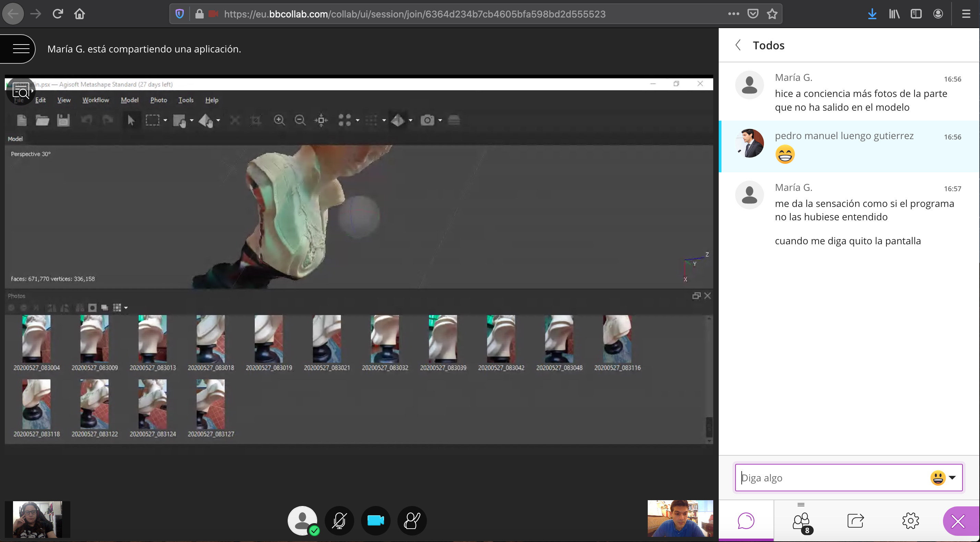This screenshot has width=980, height=542.
Task: Expand the rectangle selection dropdown arrow
Action: pyautogui.click(x=165, y=120)
